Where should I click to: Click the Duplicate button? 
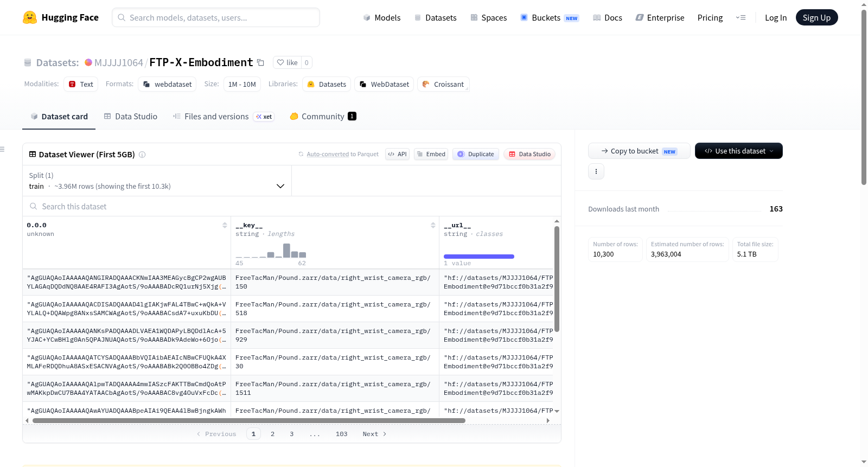[x=476, y=154]
